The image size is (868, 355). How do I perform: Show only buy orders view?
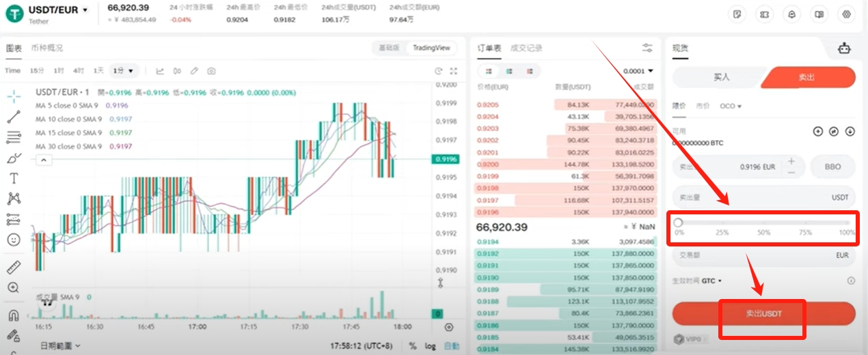pyautogui.click(x=509, y=71)
